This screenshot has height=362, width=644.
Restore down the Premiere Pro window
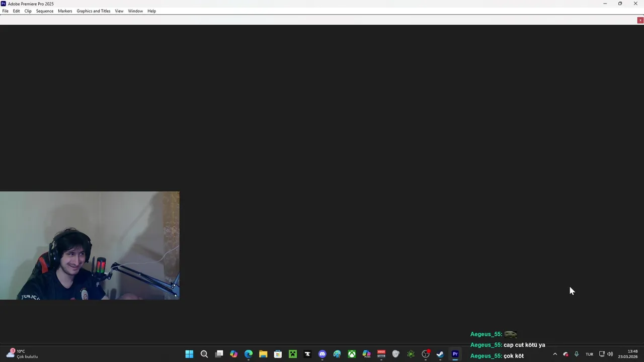coord(620,4)
